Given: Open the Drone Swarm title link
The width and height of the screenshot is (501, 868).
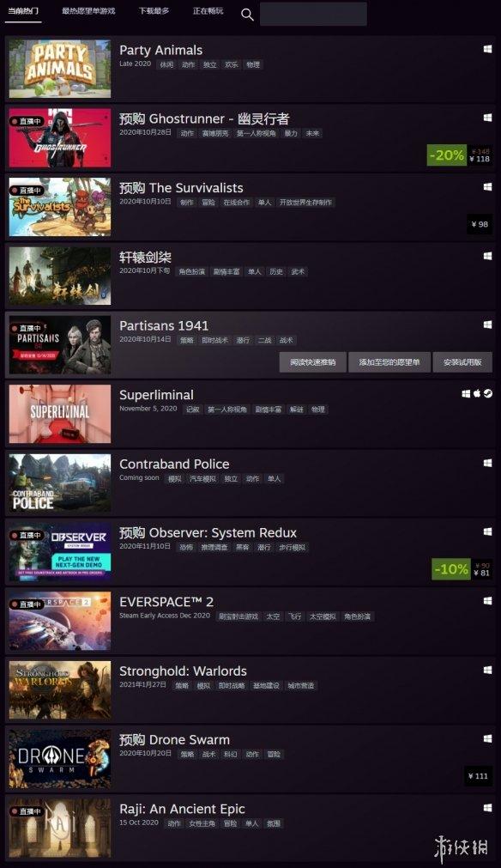Looking at the screenshot, I should pos(174,740).
